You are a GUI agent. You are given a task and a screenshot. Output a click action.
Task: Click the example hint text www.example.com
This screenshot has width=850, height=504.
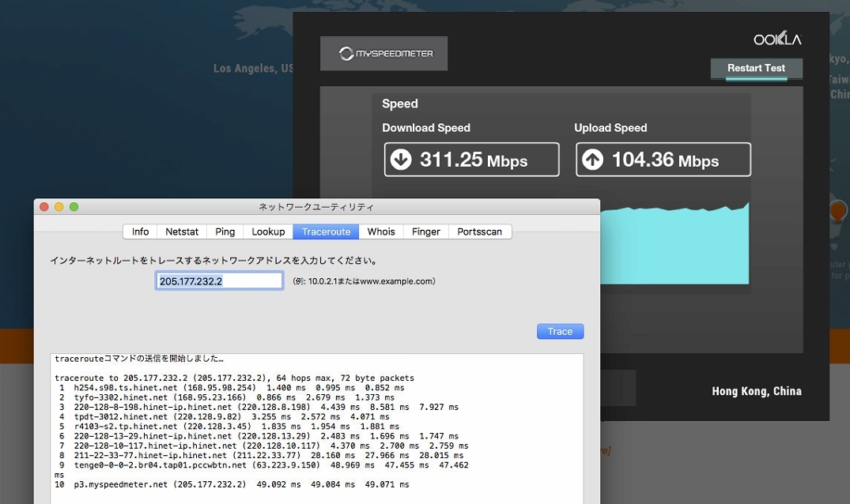[364, 281]
